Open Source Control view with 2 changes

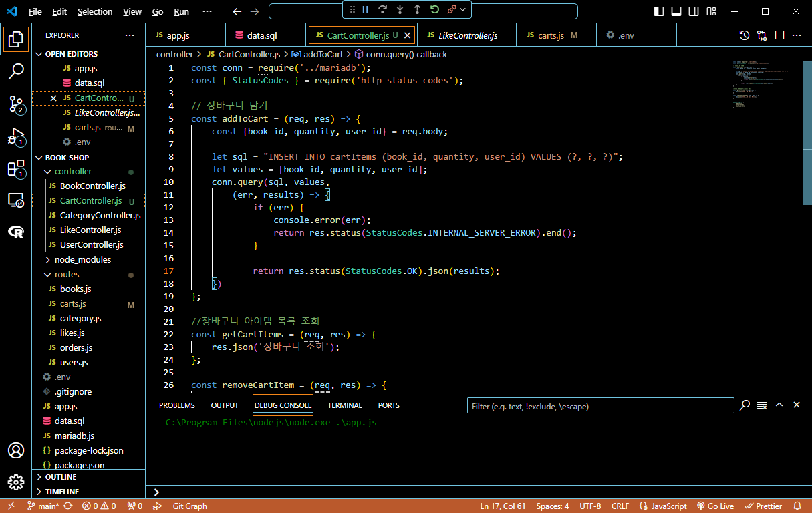16,104
